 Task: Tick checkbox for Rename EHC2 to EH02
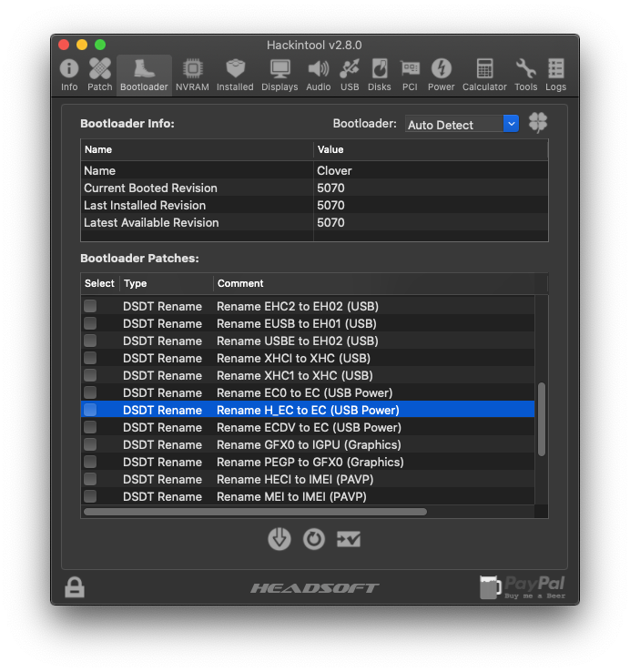90,306
